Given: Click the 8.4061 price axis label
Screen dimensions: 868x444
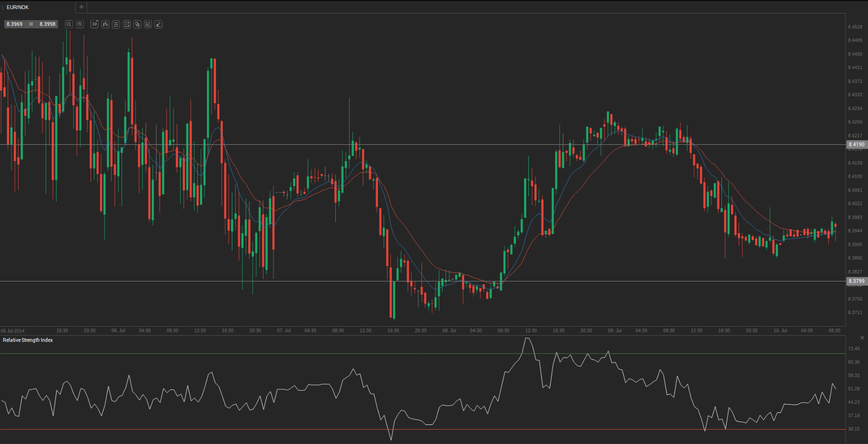Looking at the screenshot, I should pos(855,190).
